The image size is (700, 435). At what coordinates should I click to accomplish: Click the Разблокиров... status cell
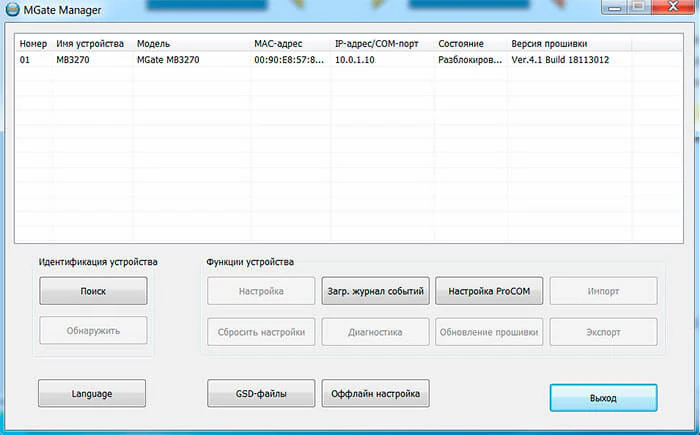(470, 60)
